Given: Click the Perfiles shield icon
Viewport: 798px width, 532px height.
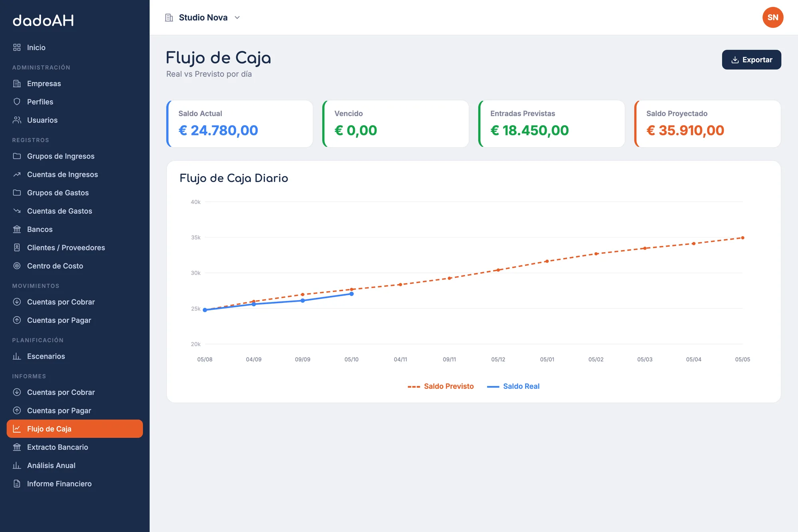Looking at the screenshot, I should (17, 102).
